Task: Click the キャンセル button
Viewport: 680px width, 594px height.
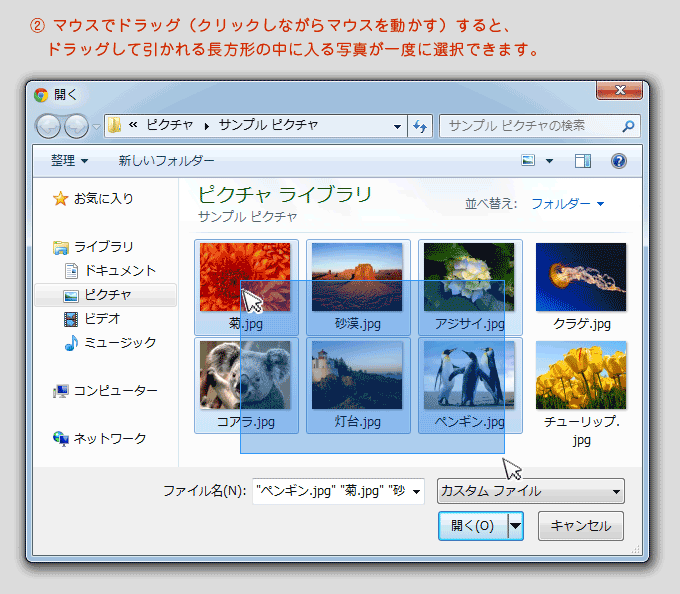Action: click(581, 526)
